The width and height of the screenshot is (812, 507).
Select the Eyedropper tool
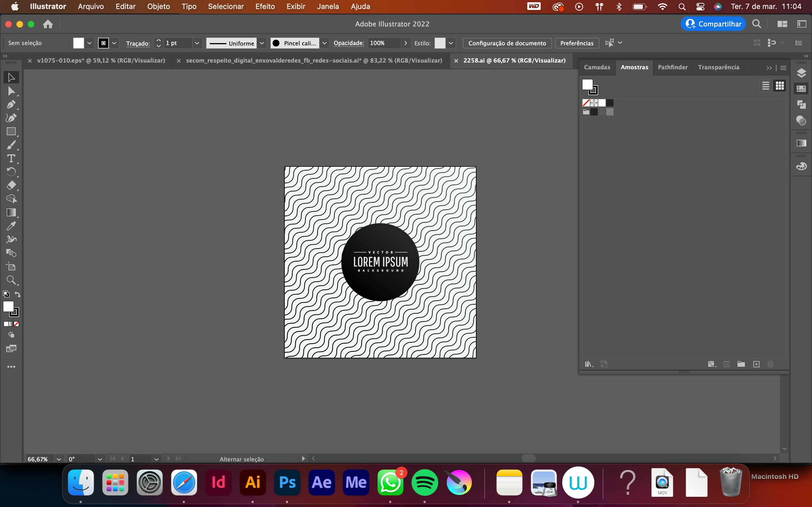[11, 226]
